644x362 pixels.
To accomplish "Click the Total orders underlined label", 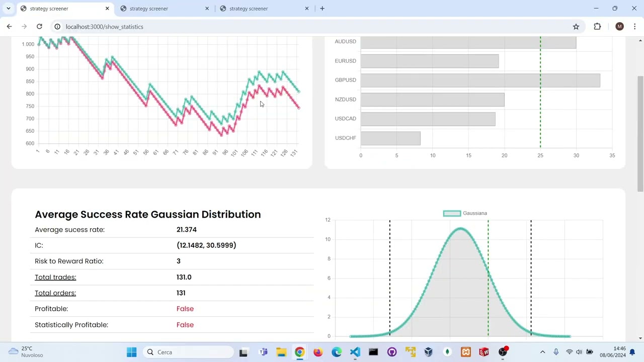I will 55,293.
